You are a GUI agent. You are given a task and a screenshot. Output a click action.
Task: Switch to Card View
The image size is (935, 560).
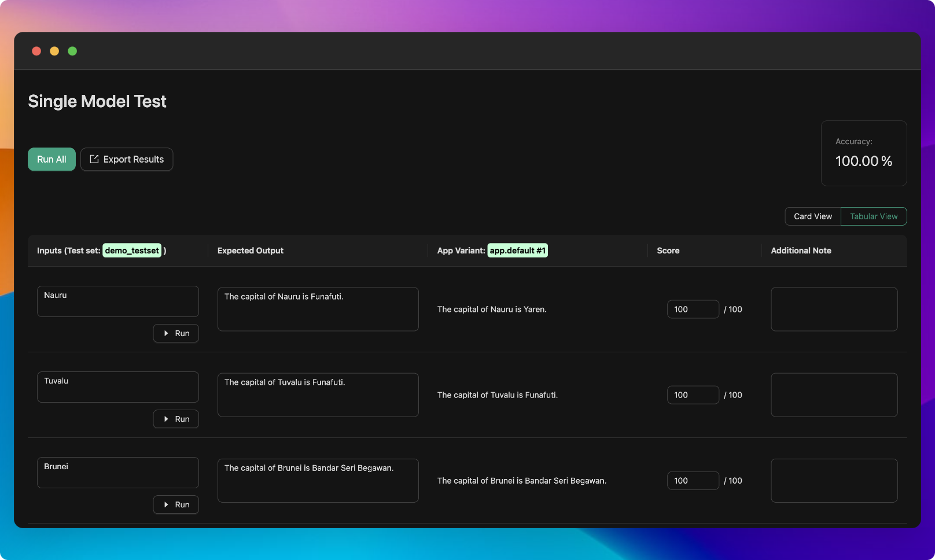pos(812,216)
